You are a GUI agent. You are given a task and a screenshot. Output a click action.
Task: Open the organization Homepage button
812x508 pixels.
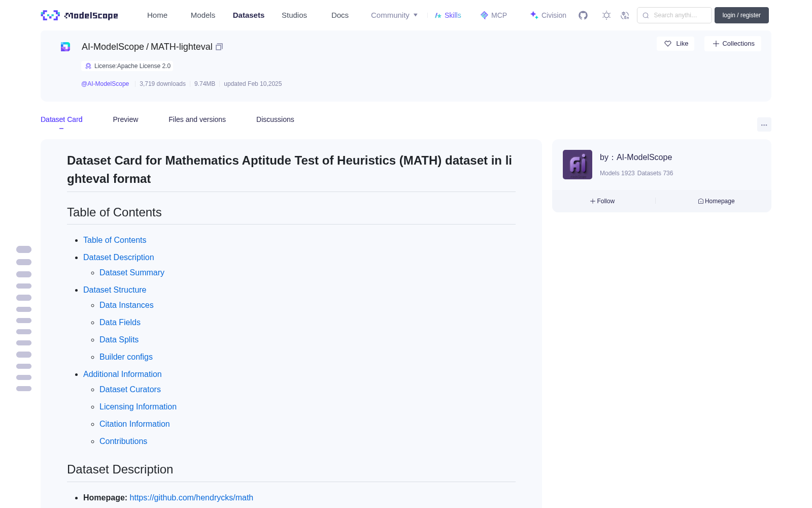click(716, 201)
